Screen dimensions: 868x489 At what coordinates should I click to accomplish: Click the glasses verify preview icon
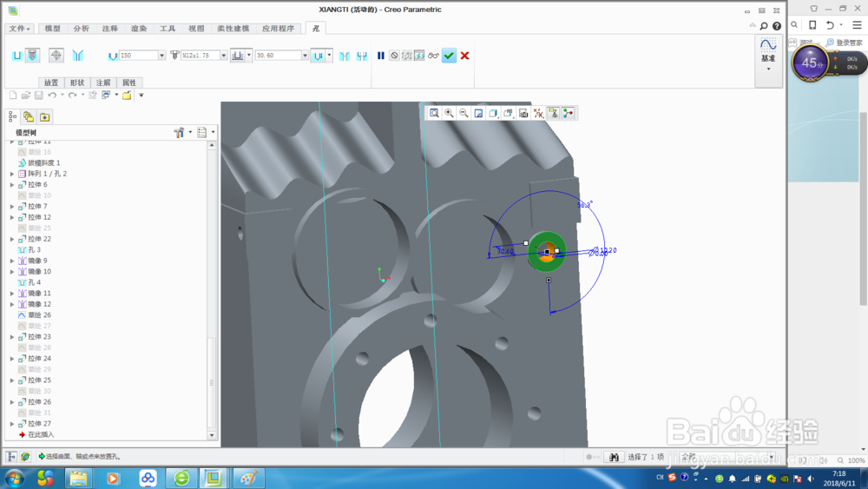point(433,56)
